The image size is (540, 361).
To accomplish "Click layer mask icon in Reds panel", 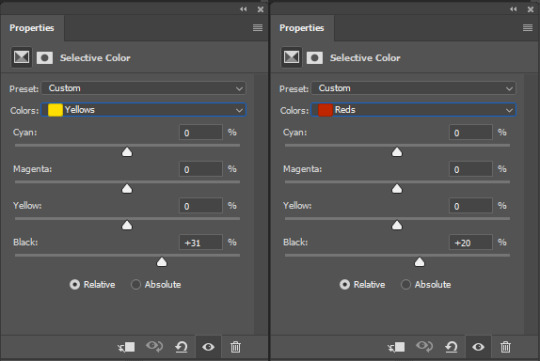I will click(x=315, y=58).
